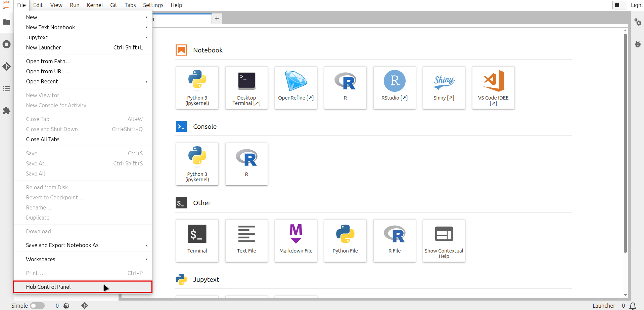Close the File menu via File label
The image size is (644, 310).
tap(21, 5)
